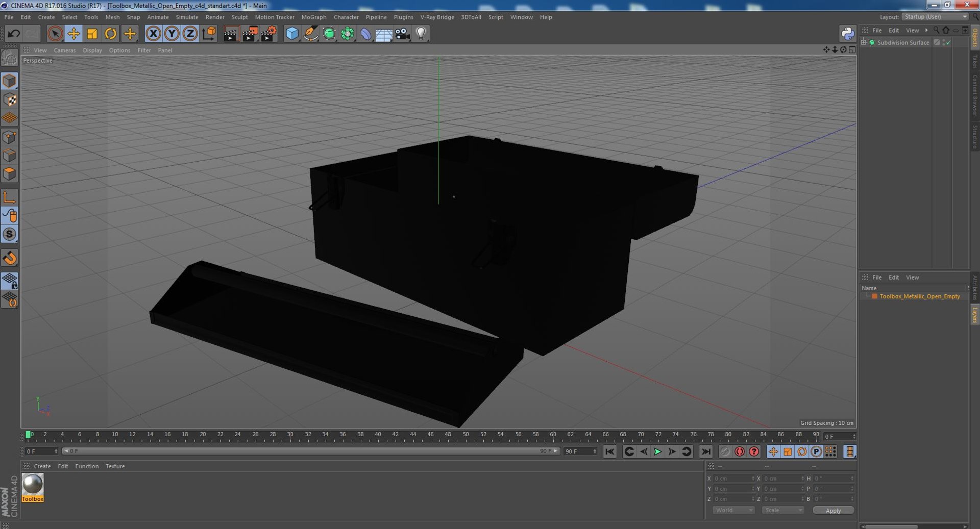Open the spline pen tool
980x529 pixels.
tap(310, 34)
